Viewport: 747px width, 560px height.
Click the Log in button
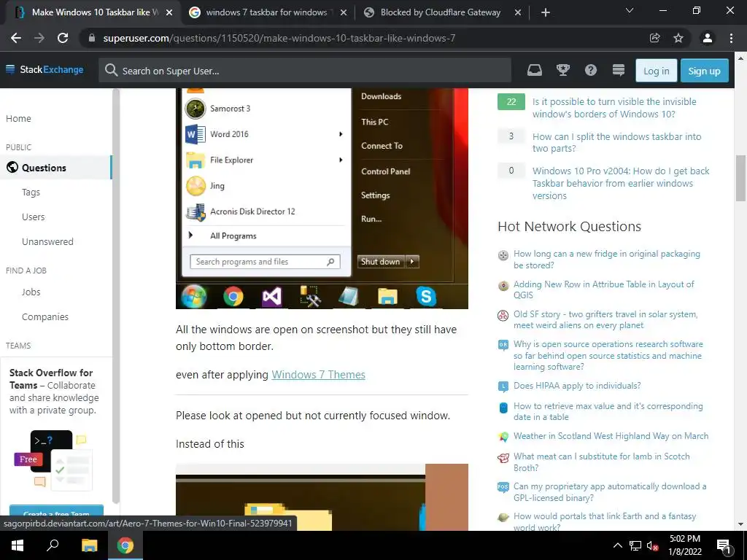pyautogui.click(x=656, y=71)
